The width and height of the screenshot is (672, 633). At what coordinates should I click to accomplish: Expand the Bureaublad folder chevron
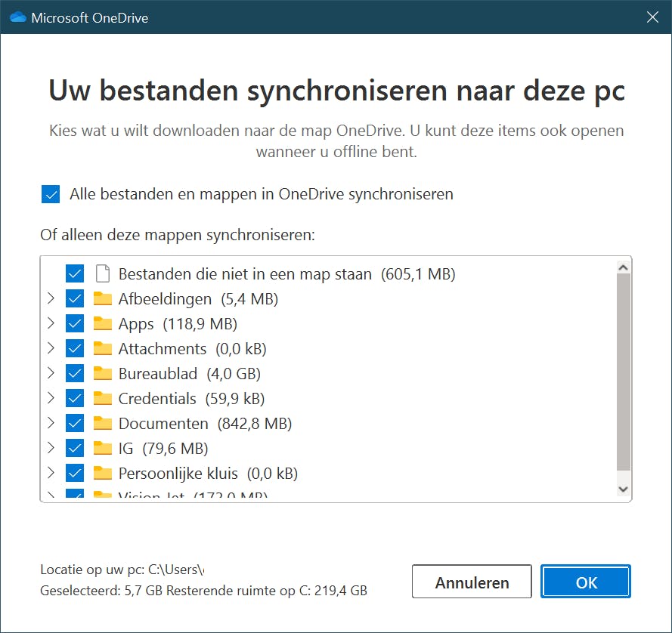(x=51, y=374)
